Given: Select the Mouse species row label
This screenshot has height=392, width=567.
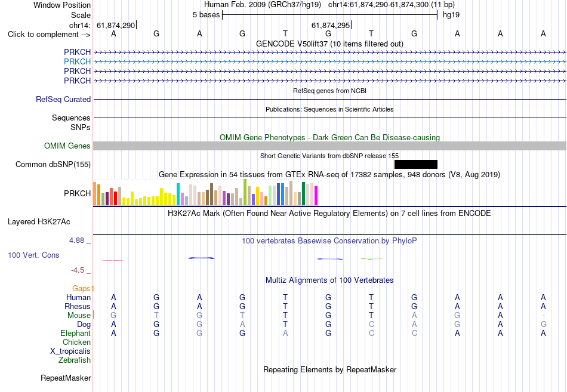Looking at the screenshot, I should [79, 316].
